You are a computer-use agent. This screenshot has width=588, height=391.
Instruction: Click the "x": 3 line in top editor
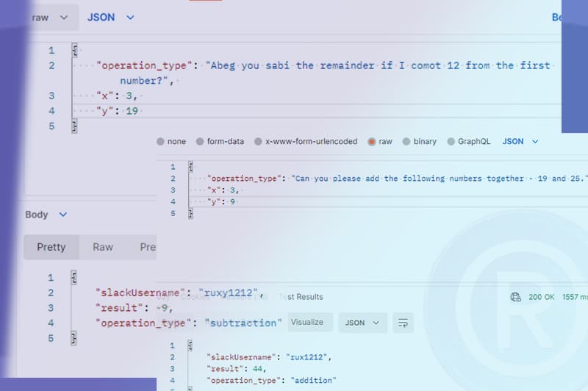(116, 96)
